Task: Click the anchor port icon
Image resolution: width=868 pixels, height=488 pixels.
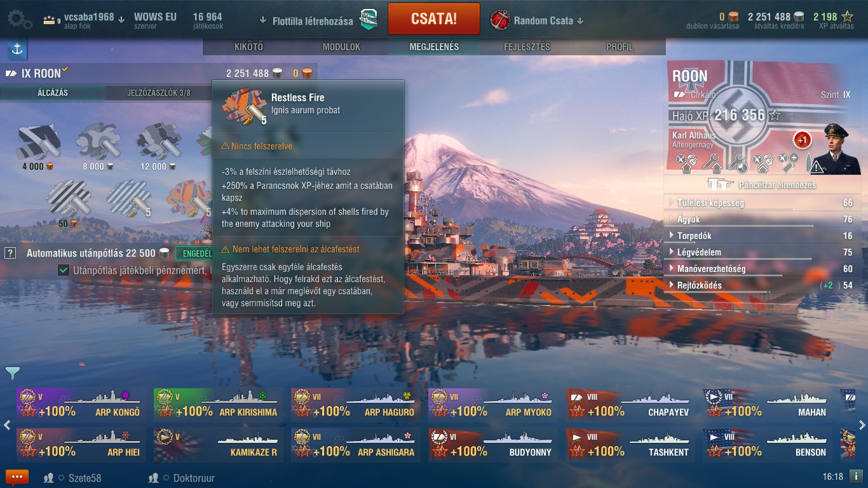Action: point(17,49)
